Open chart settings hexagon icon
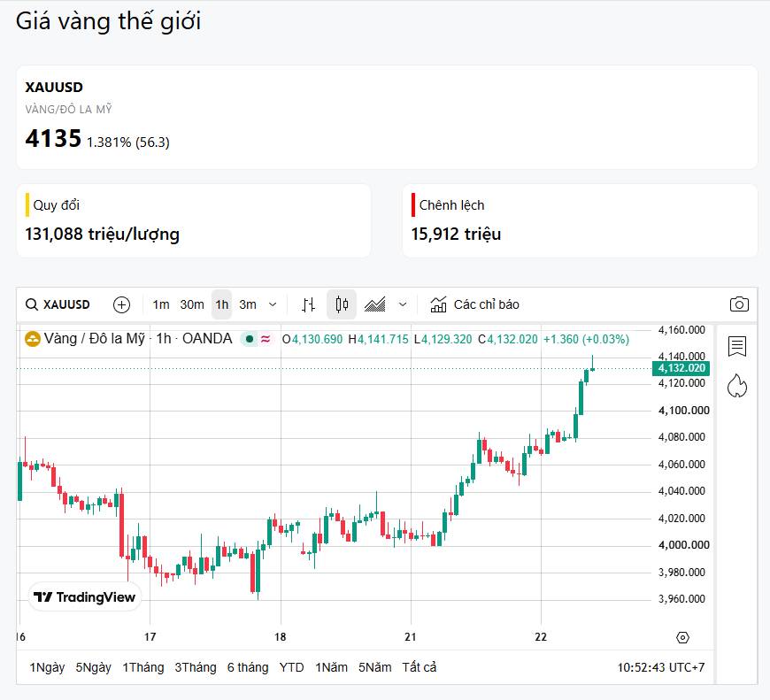 point(682,637)
